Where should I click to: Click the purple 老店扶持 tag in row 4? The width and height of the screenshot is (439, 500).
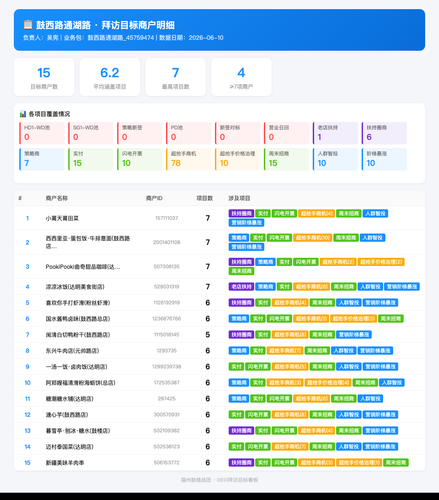241,287
